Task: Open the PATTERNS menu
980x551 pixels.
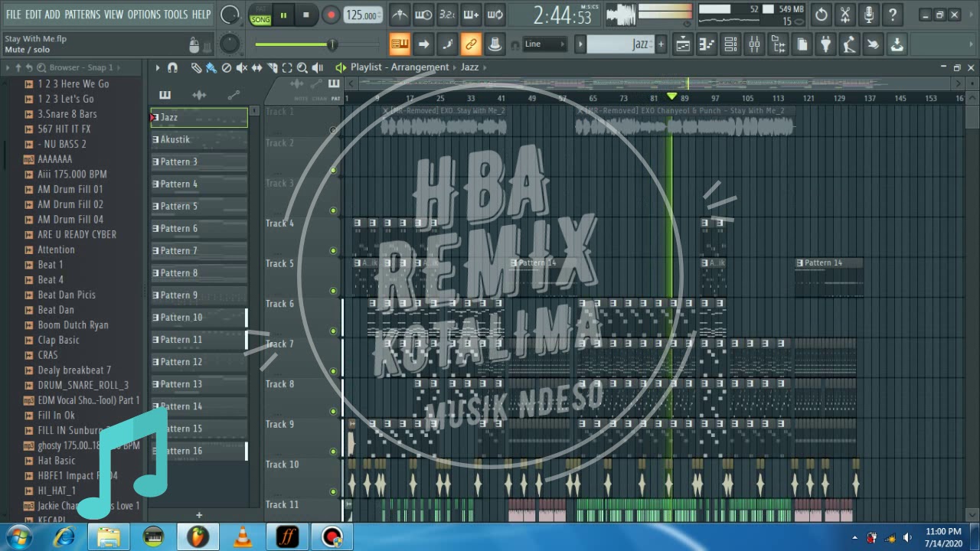Action: tap(82, 15)
